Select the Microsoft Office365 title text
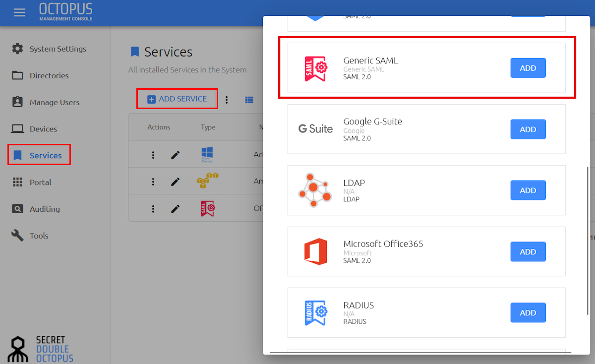Viewport: 595px width, 364px height. pyautogui.click(x=383, y=244)
